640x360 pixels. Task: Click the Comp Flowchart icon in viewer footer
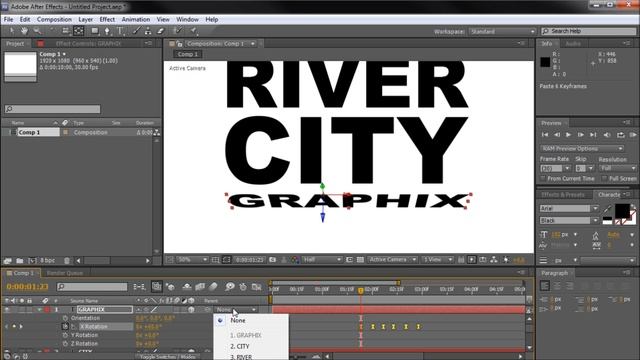(494, 260)
